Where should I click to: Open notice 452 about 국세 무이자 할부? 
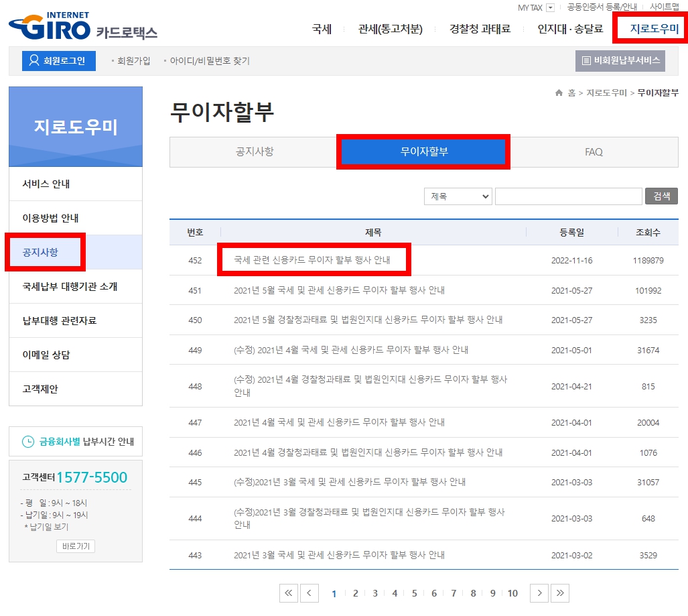pyautogui.click(x=314, y=259)
